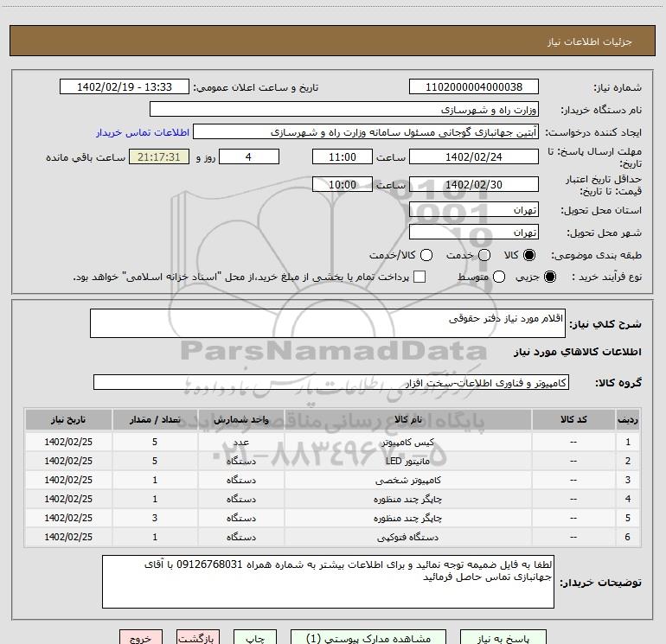
Task: Click the price validity time field 10:00
Action: click(x=343, y=184)
